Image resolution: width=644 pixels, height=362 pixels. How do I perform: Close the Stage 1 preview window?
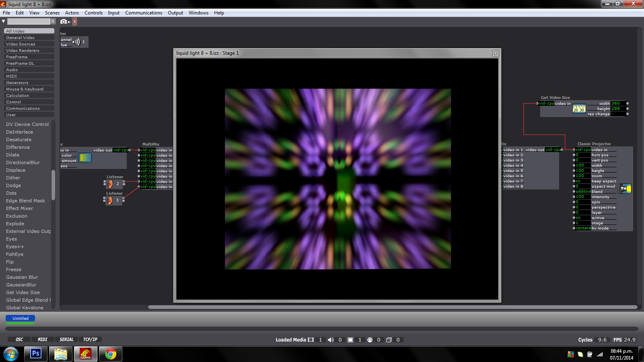[495, 53]
